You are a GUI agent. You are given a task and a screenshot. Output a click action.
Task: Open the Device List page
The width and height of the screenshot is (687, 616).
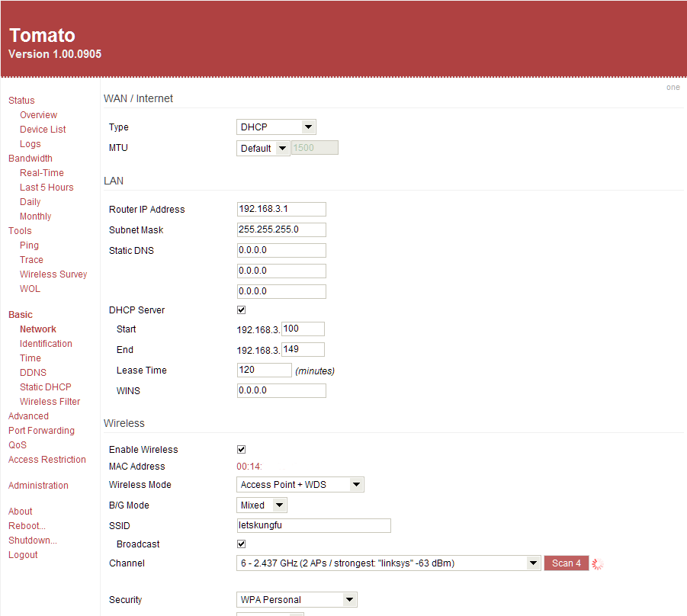pyautogui.click(x=43, y=130)
